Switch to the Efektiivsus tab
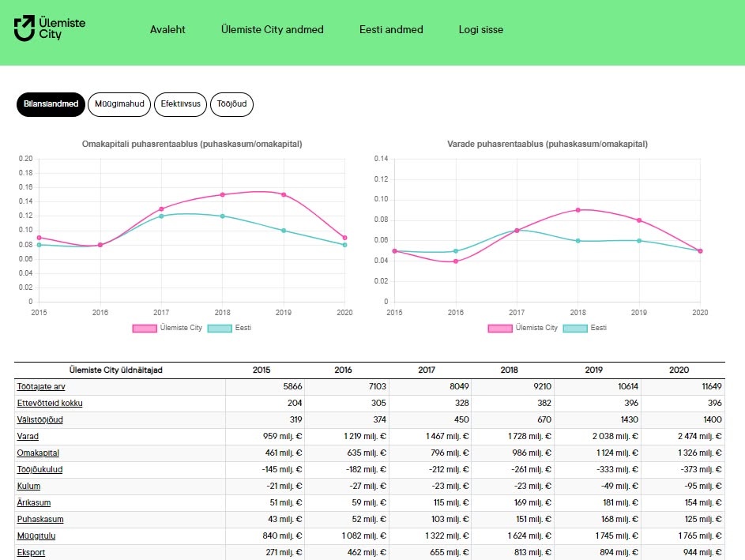Viewport: 745px width, 560px height. point(180,104)
